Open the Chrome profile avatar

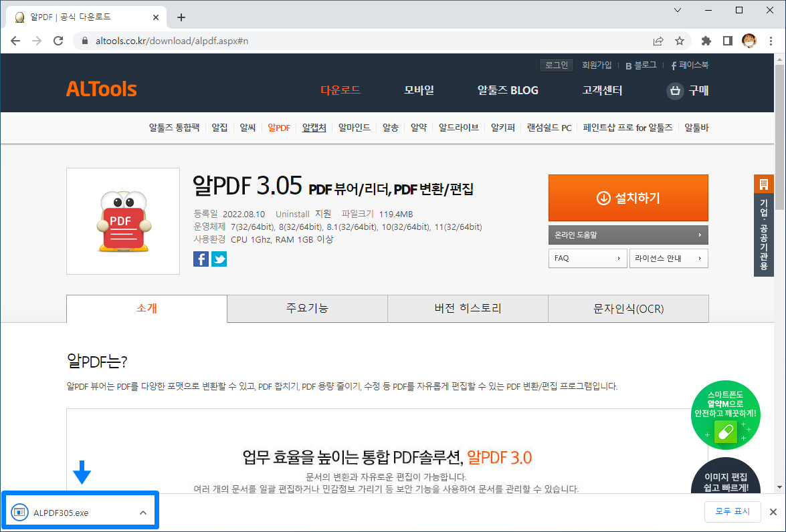pyautogui.click(x=749, y=41)
